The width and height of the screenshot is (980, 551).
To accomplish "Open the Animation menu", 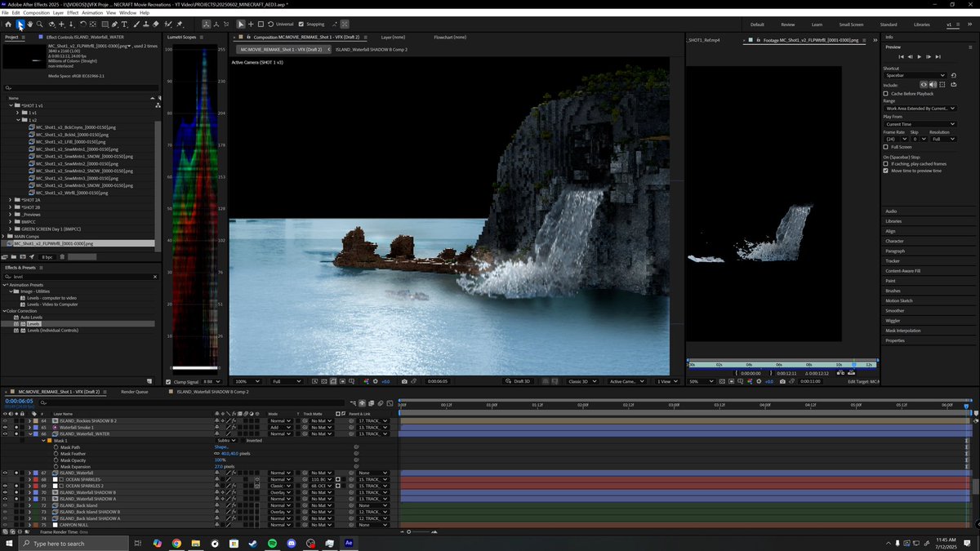I will (92, 13).
